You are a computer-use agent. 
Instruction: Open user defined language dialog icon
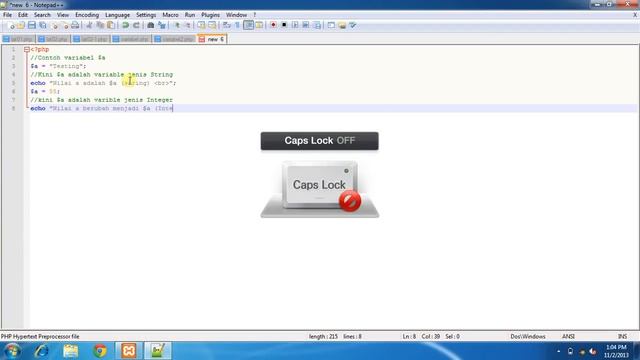coord(259,25)
